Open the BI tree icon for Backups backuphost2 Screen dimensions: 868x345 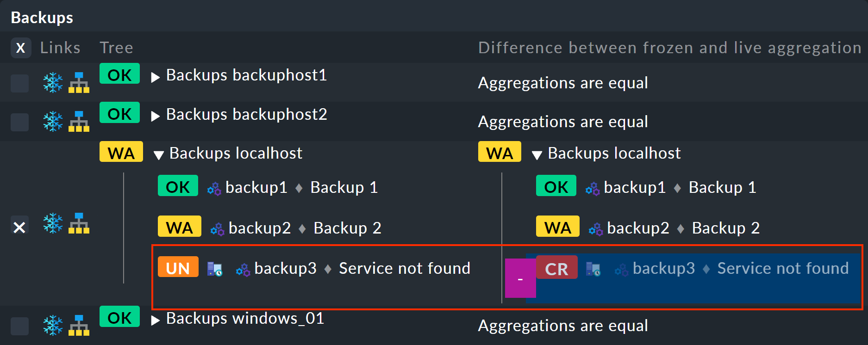coord(79,122)
